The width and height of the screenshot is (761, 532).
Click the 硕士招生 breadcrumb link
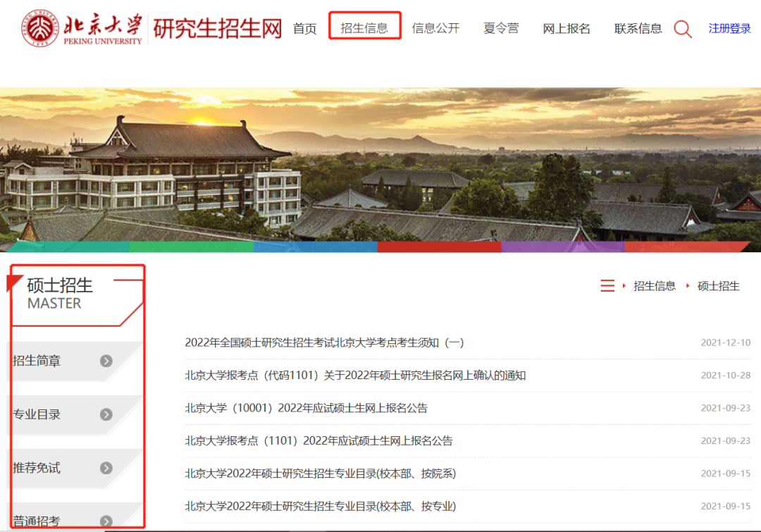[x=718, y=285]
